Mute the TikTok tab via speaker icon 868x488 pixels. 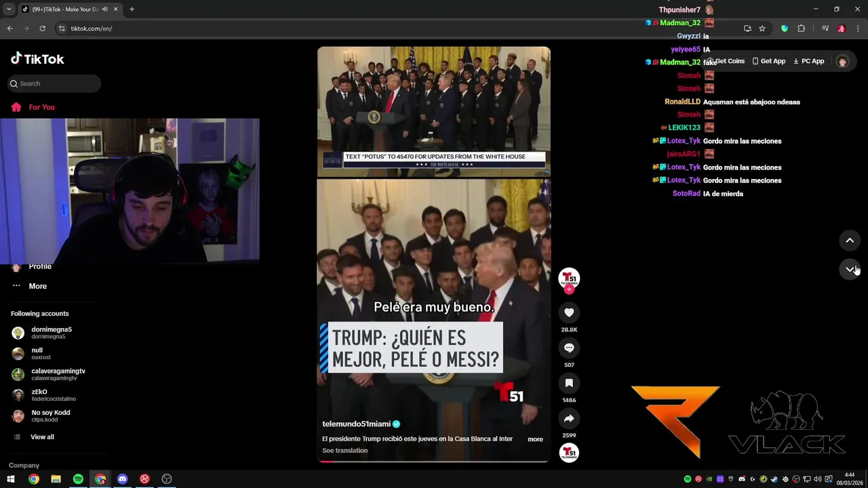pos(104,9)
